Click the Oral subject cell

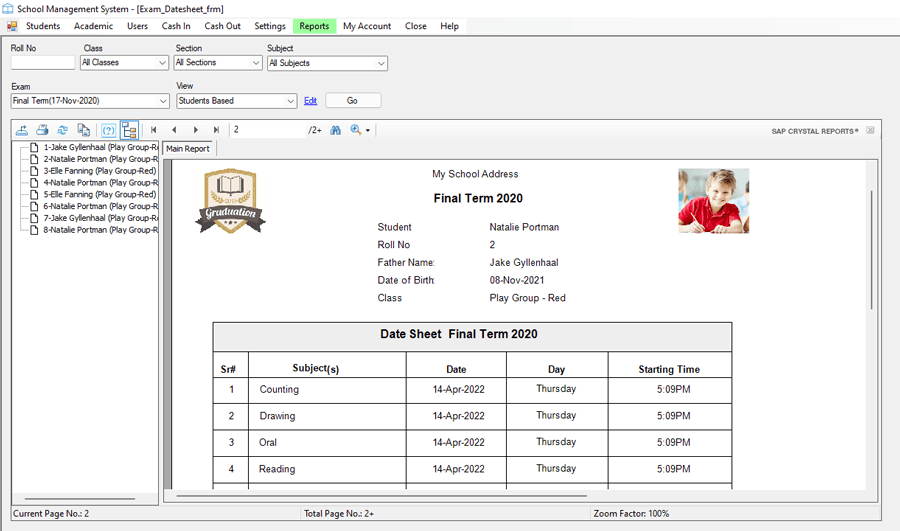pyautogui.click(x=327, y=443)
